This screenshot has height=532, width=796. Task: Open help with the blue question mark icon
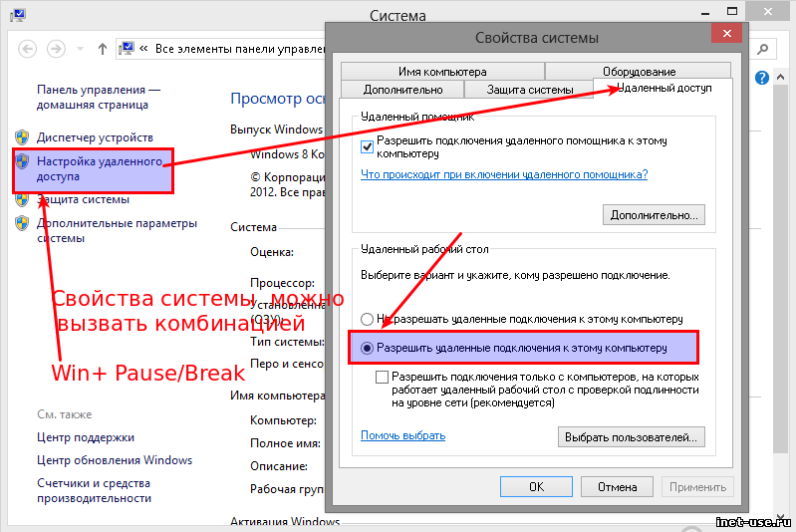pyautogui.click(x=761, y=78)
